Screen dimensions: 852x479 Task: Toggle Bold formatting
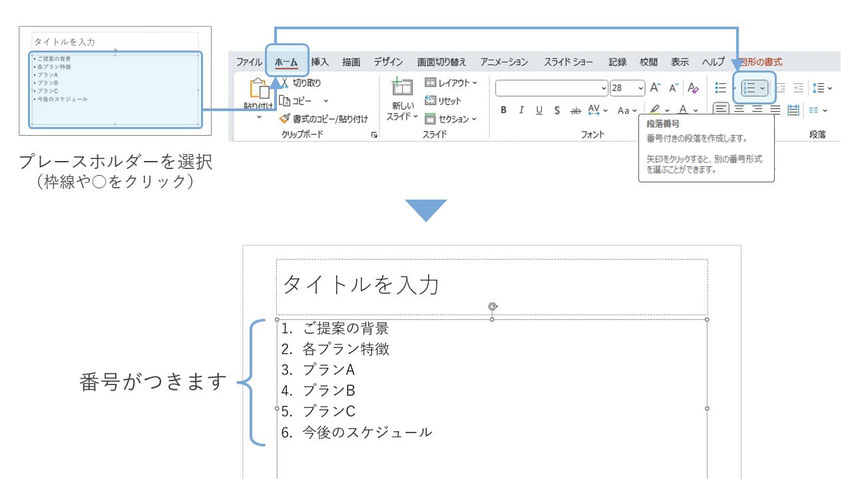(504, 110)
